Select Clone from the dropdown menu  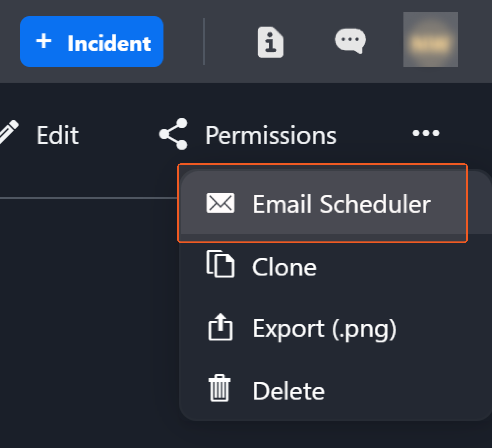click(x=284, y=267)
